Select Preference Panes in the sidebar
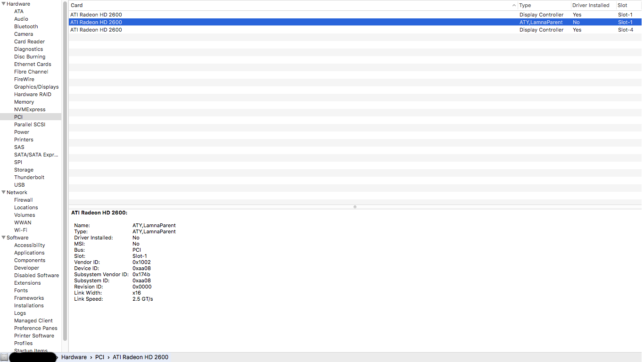This screenshot has height=362, width=644. click(36, 328)
